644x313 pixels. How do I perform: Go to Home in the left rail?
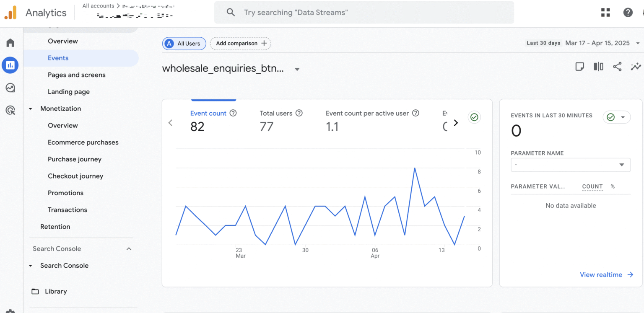[10, 43]
